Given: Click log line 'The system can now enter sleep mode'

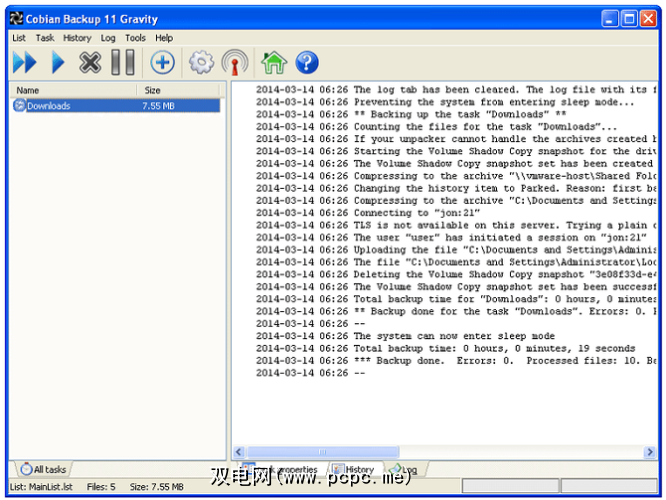Looking at the screenshot, I should (x=405, y=336).
